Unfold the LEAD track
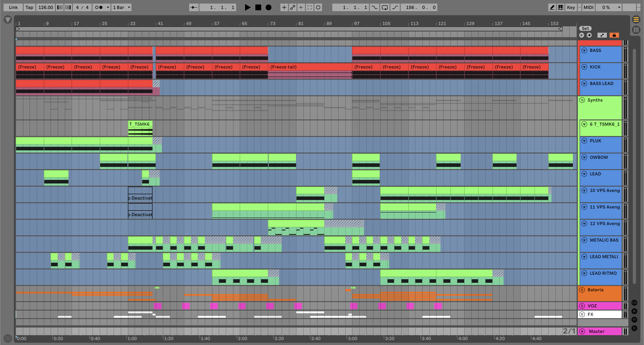Image resolution: width=644 pixels, height=345 pixels. 584,174
